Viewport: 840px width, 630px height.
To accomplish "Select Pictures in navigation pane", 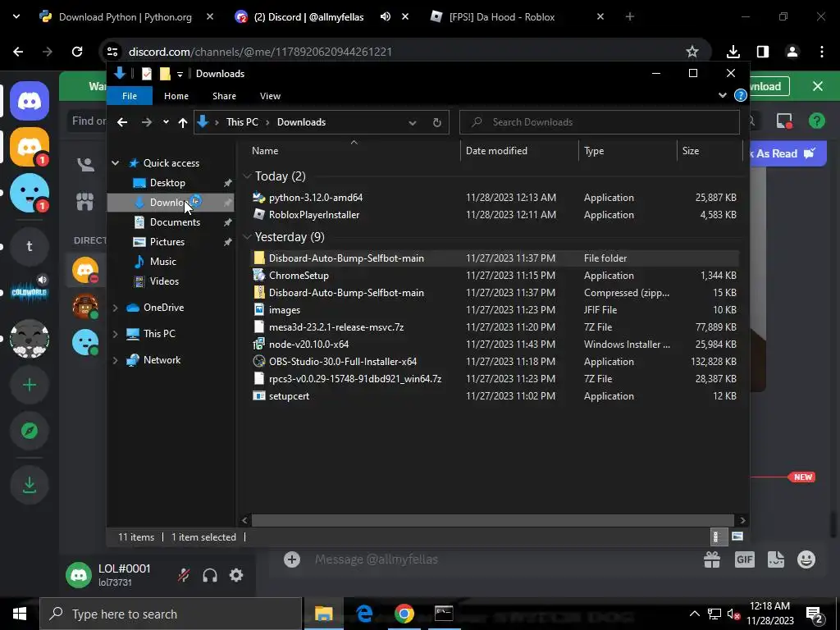I will pyautogui.click(x=167, y=242).
